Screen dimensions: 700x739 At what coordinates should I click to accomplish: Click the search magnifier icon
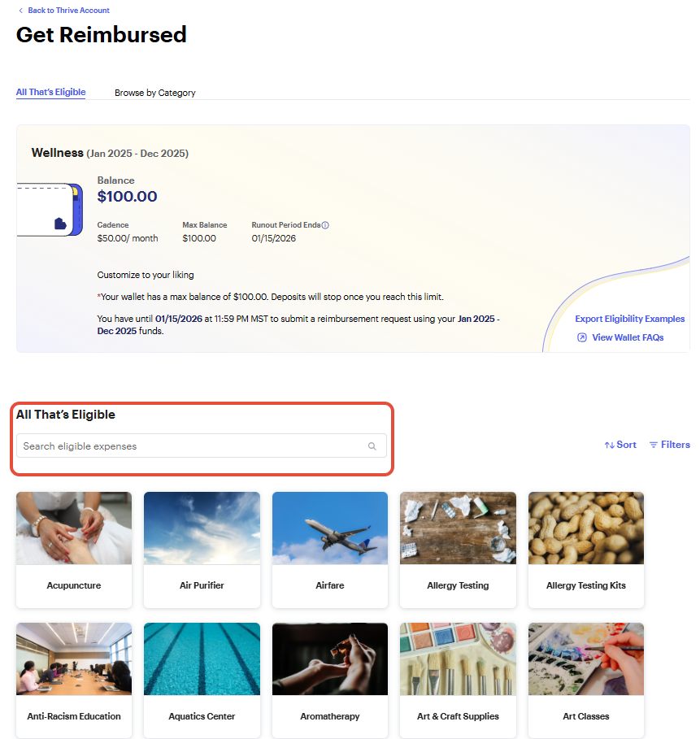[x=372, y=446]
